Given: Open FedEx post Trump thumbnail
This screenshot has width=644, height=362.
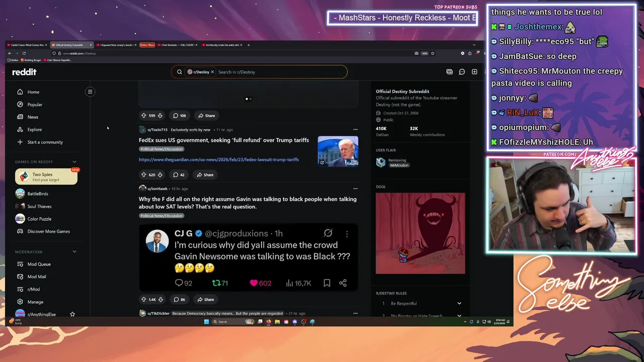Looking at the screenshot, I should [338, 151].
